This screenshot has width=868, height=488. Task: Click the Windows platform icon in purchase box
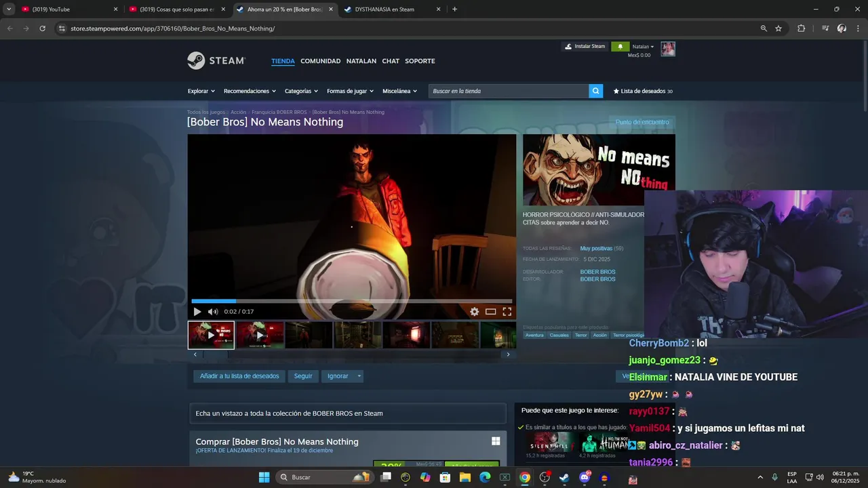(x=496, y=441)
